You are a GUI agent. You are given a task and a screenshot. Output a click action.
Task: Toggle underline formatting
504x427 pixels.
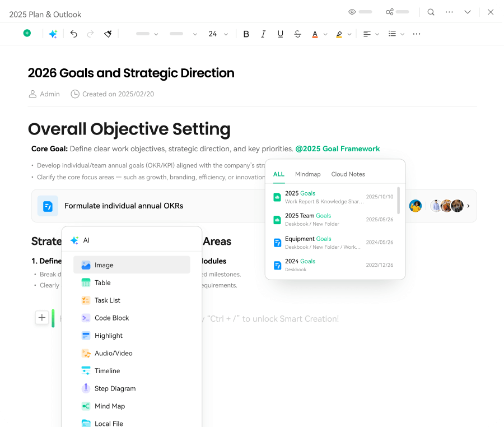point(281,34)
